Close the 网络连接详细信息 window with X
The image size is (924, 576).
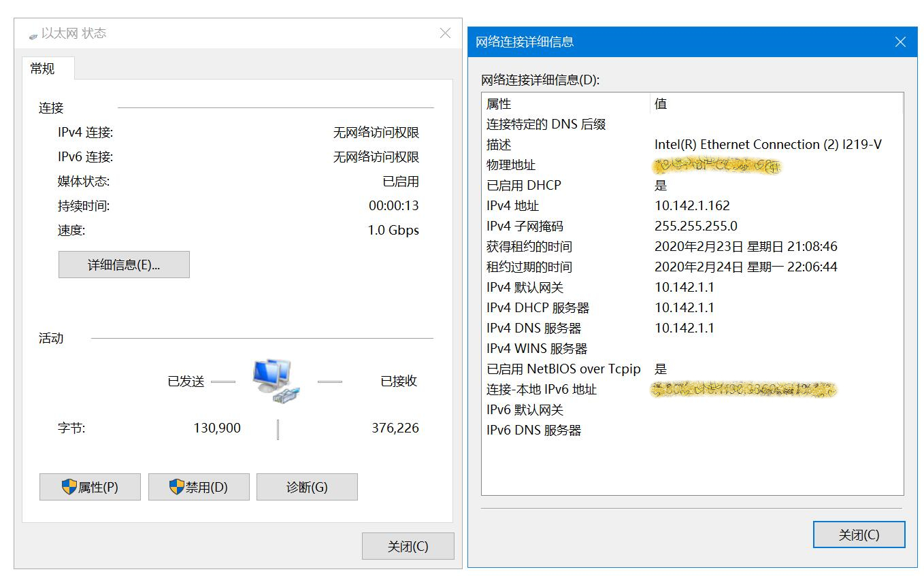click(x=900, y=41)
